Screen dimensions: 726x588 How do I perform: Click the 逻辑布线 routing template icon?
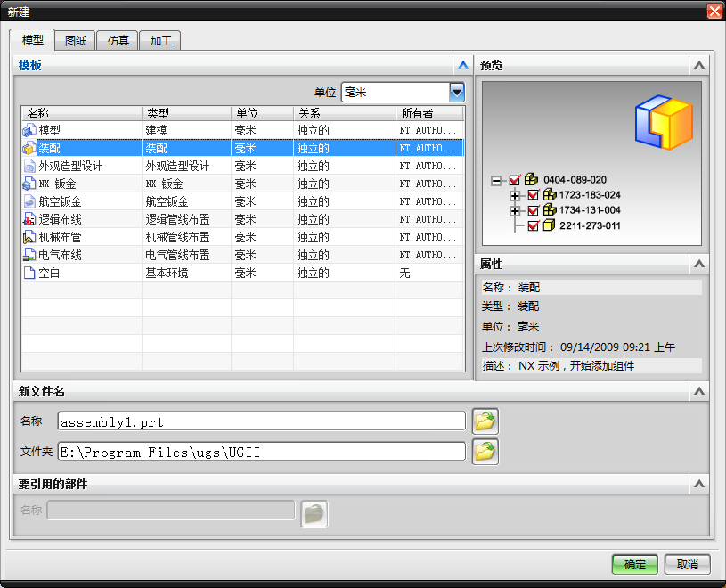click(x=29, y=219)
